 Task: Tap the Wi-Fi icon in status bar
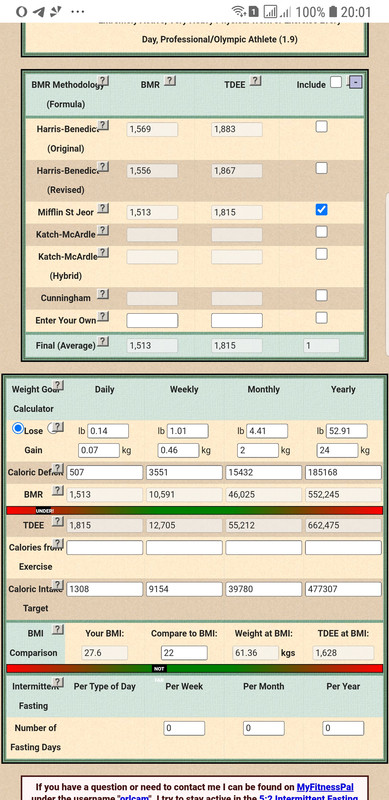click(x=238, y=11)
